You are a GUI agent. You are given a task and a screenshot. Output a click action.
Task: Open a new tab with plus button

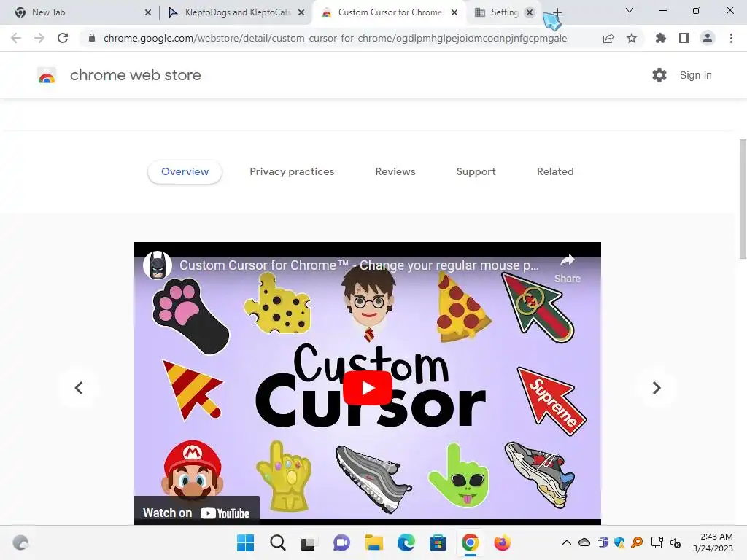point(557,12)
